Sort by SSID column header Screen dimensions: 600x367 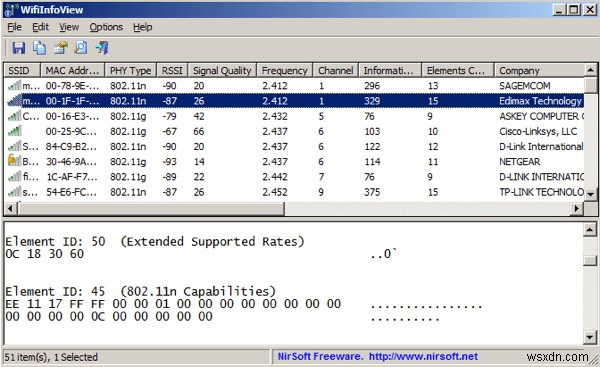(22, 70)
